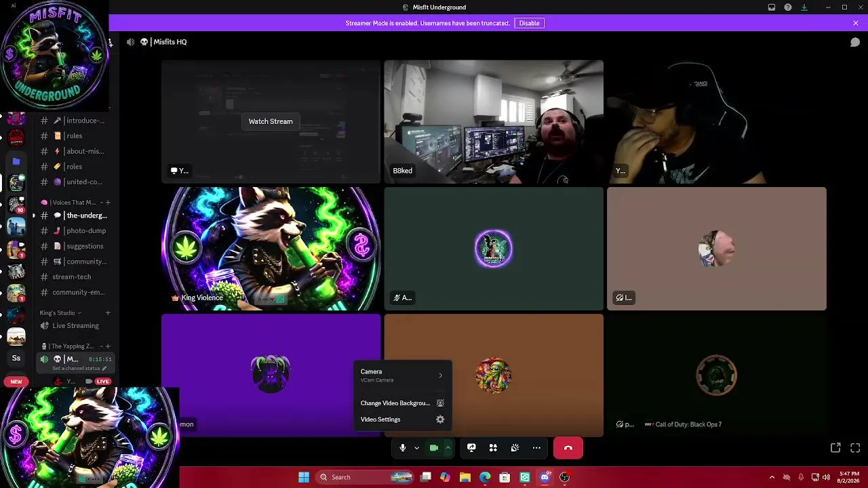Collapse the camera options arrow
This screenshot has width=868, height=488.
448,448
